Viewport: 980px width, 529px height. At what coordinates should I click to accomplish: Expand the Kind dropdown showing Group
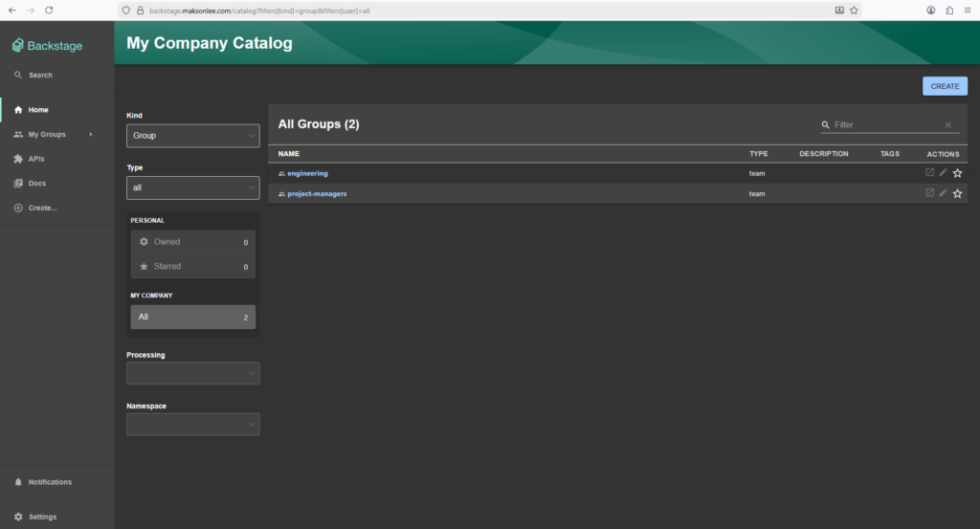pos(192,136)
